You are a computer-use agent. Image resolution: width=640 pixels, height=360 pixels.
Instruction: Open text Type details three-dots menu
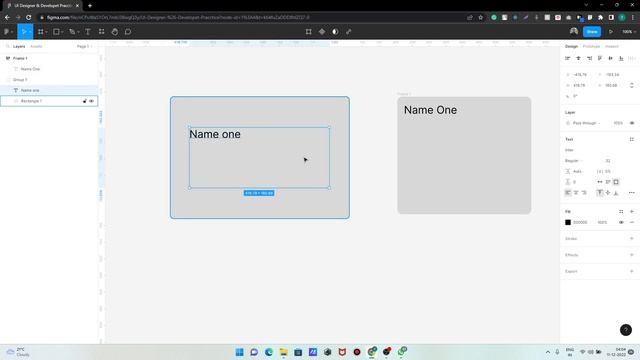pos(632,193)
